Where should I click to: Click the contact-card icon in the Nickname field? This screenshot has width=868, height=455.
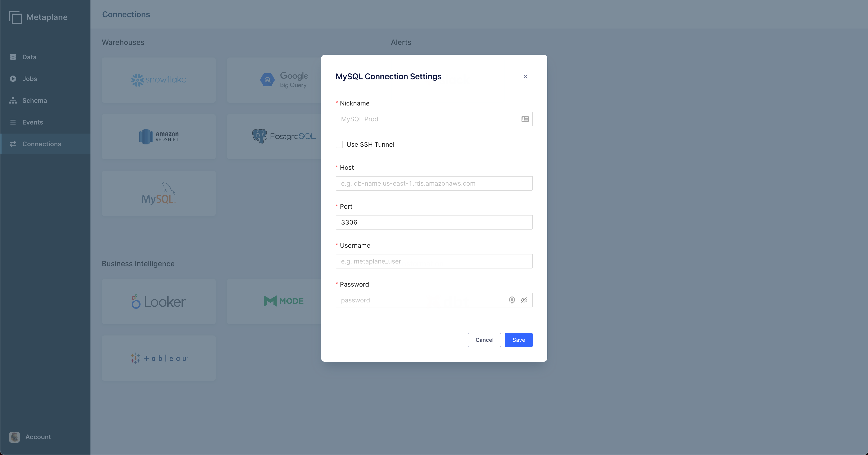[525, 119]
